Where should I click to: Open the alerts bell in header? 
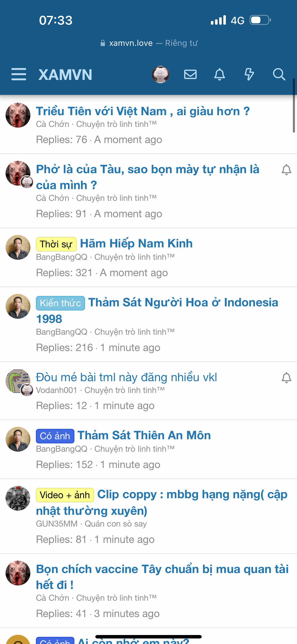click(x=219, y=74)
